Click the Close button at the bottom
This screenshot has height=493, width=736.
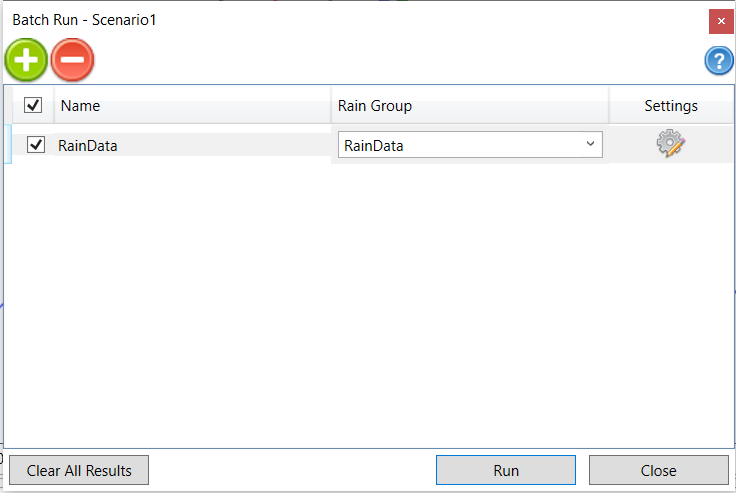pos(658,470)
